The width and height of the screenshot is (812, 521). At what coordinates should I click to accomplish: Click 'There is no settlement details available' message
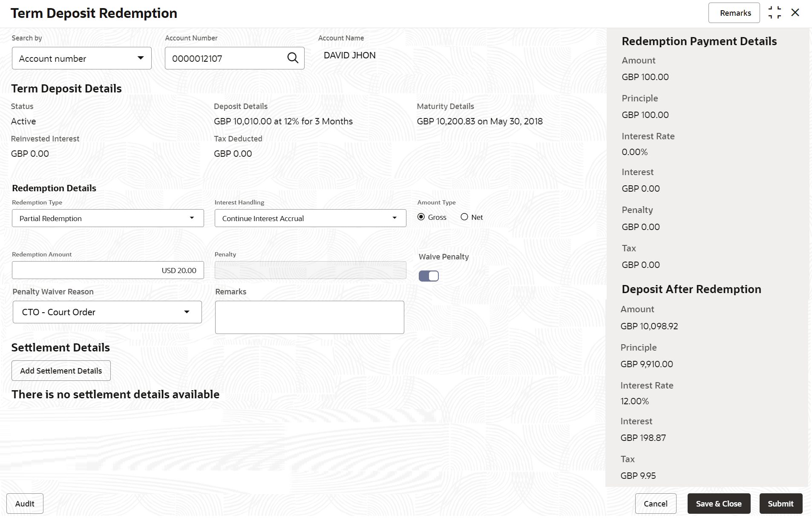pyautogui.click(x=115, y=394)
